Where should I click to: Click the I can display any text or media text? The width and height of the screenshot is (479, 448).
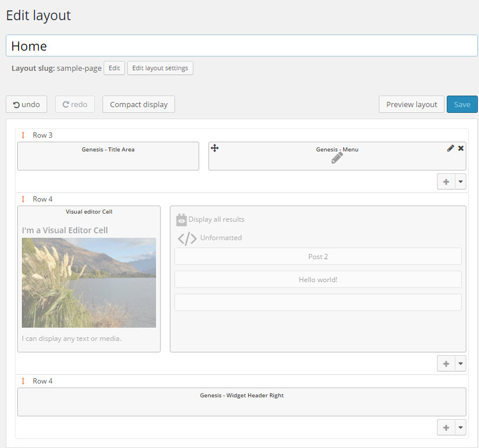71,339
